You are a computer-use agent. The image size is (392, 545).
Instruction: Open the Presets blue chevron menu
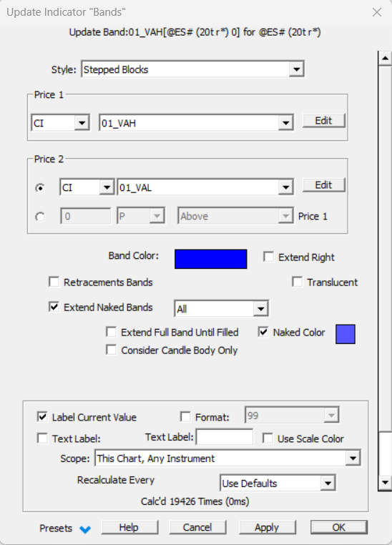pos(85,529)
